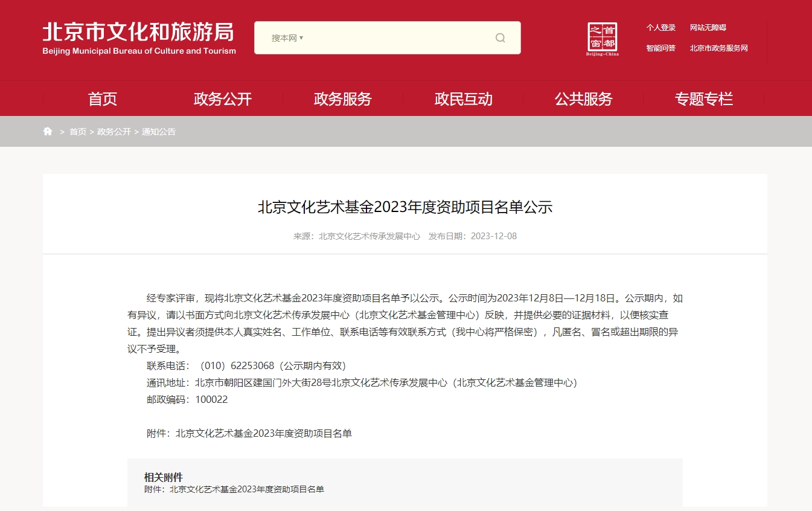Viewport: 812px width, 511px height.
Task: Go to the 政民互动 section
Action: click(x=463, y=99)
